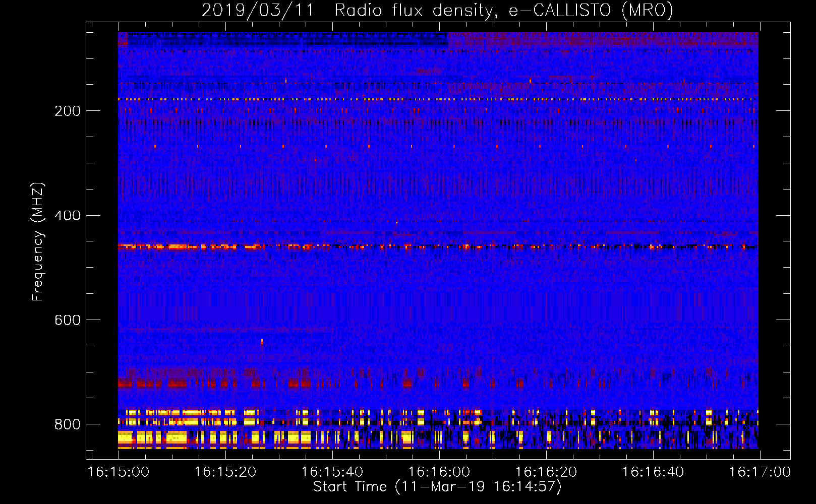This screenshot has width=816, height=504.
Task: Click the plot title '2019/03/11 Radio flux density, e-CALLISTO (MRO)'
Action: 437,10
